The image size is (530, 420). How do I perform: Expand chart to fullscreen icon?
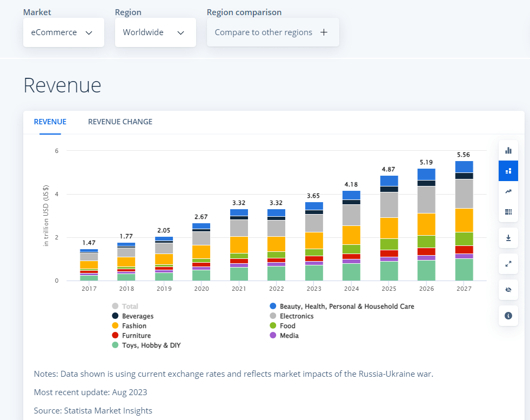[508, 264]
